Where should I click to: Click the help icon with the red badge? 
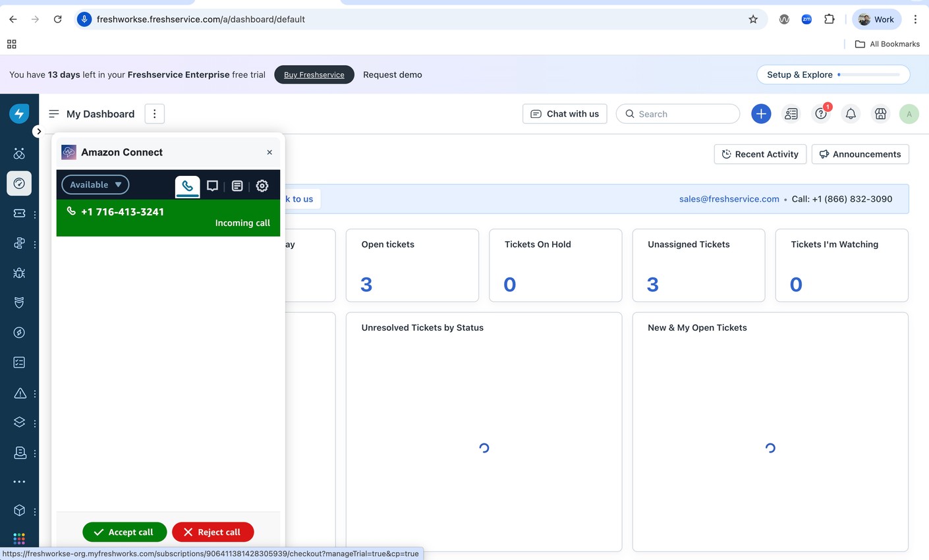(821, 113)
